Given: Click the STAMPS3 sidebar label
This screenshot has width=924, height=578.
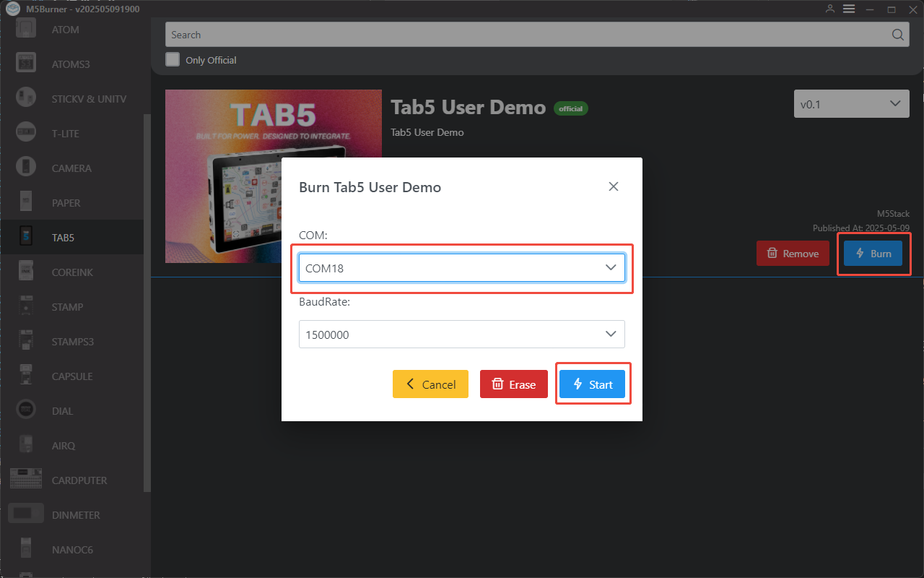Looking at the screenshot, I should (x=73, y=342).
